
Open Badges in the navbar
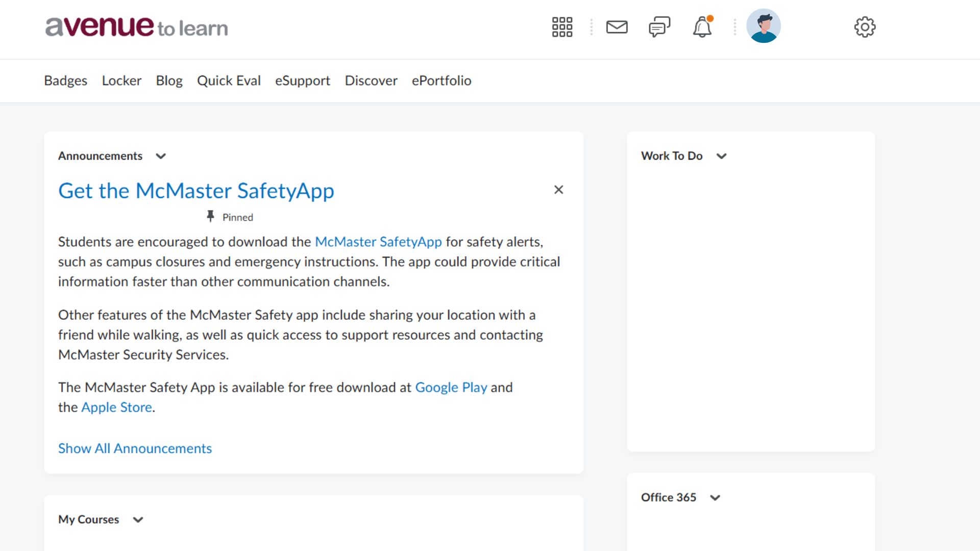click(x=65, y=81)
